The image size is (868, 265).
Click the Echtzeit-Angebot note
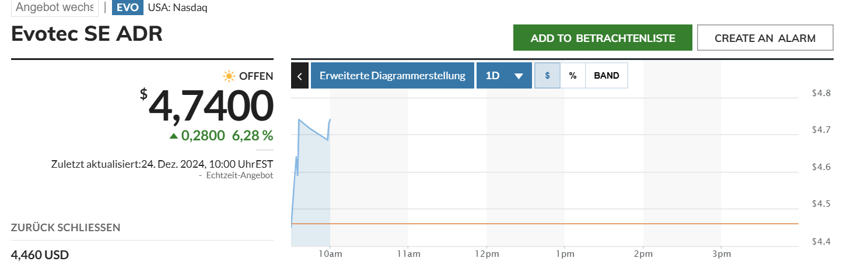(239, 175)
